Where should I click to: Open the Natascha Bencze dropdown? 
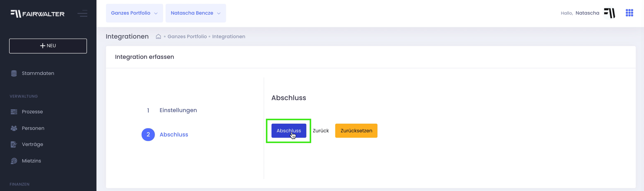195,13
